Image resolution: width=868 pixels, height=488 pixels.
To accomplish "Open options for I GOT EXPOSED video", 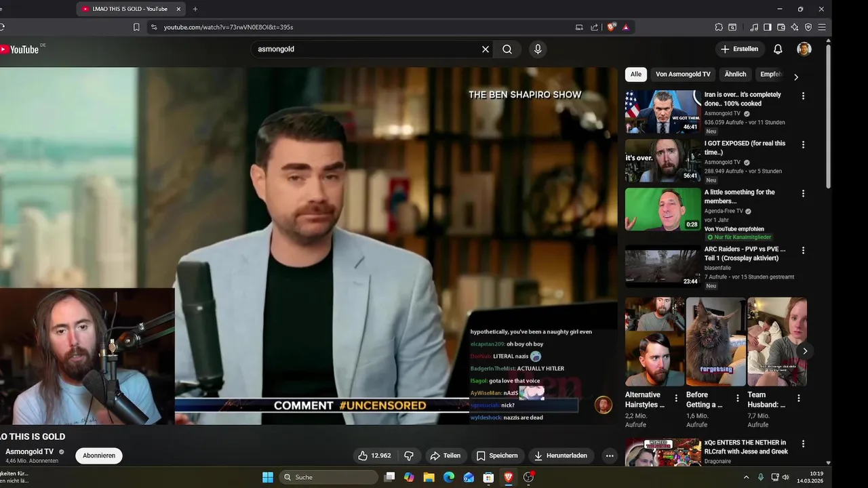I will point(803,145).
